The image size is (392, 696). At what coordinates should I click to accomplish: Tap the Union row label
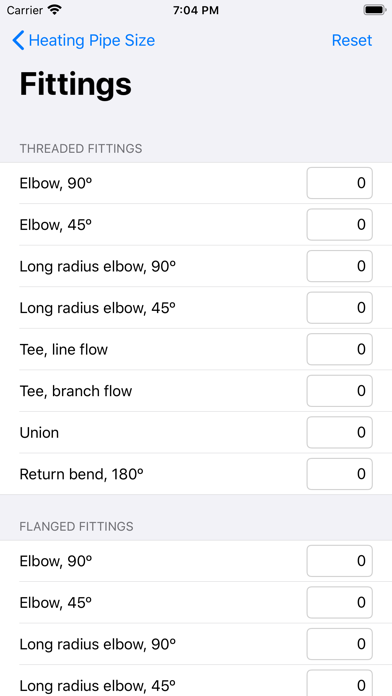39,432
